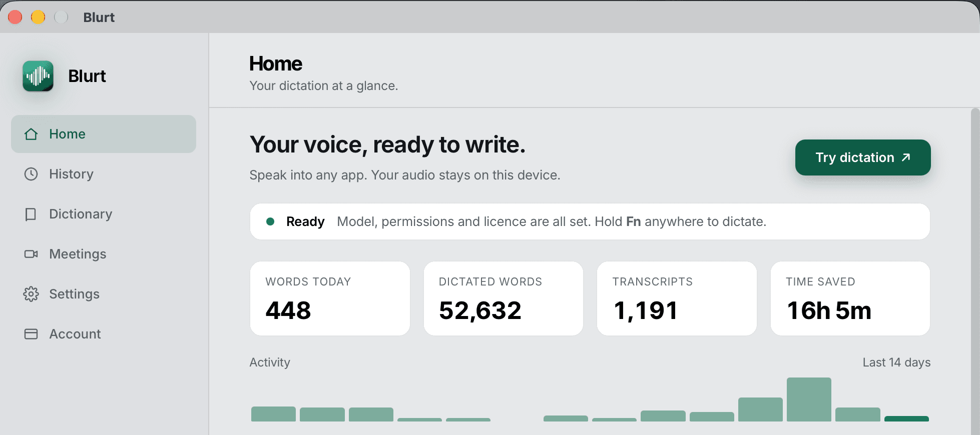Image resolution: width=980 pixels, height=435 pixels.
Task: Click 'Your dictation at a glance.' subtitle
Action: click(324, 85)
